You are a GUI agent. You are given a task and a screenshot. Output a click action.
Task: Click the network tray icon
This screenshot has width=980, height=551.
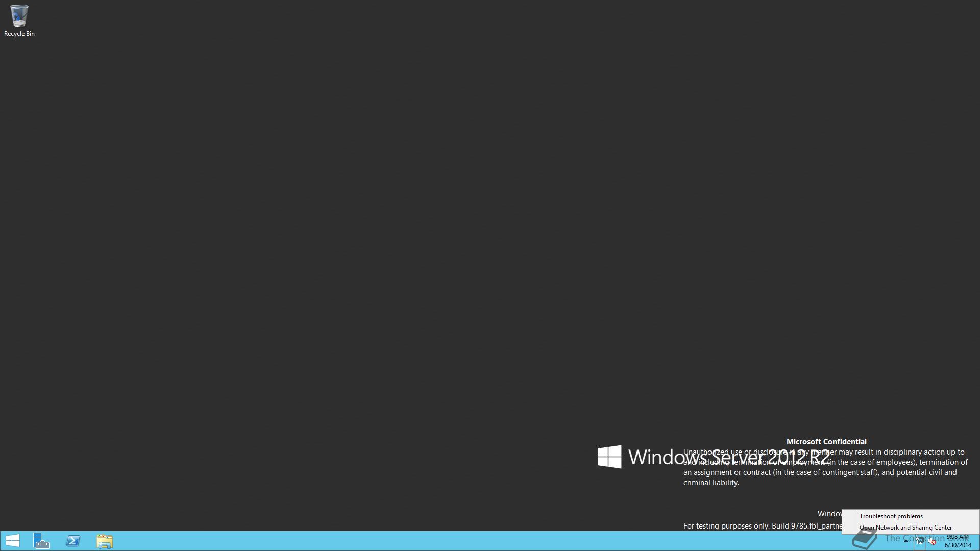click(920, 541)
